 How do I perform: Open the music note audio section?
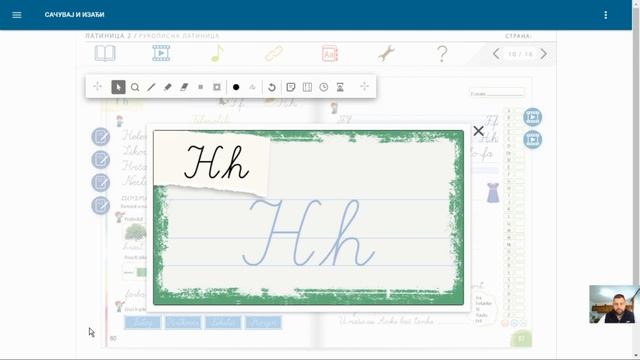coord(217,53)
